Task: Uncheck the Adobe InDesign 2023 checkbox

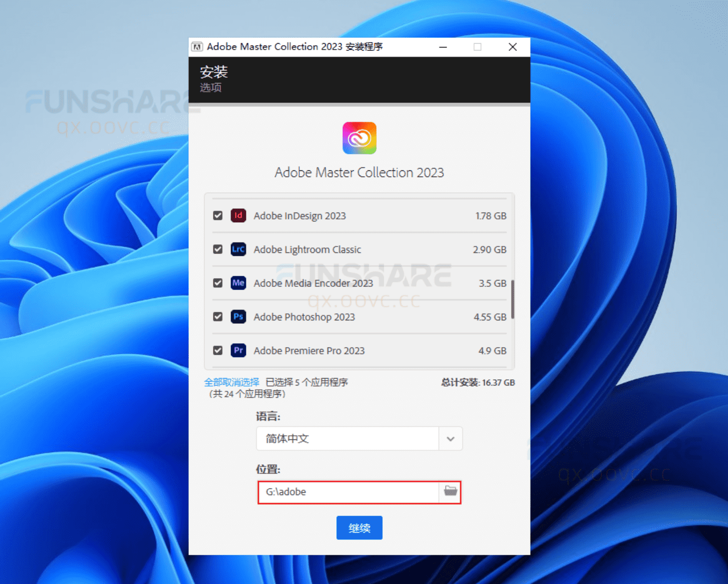Action: 218,216
